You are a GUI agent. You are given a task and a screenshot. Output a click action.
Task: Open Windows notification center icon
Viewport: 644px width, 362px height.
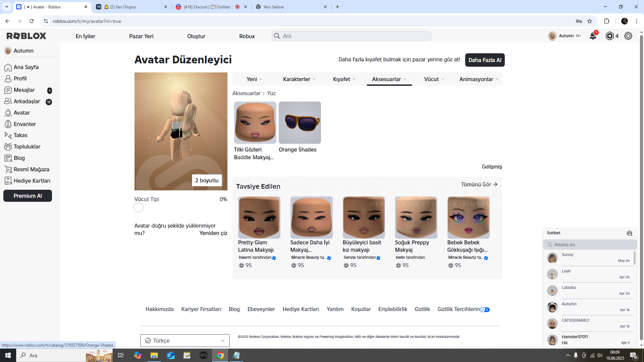(x=634, y=355)
